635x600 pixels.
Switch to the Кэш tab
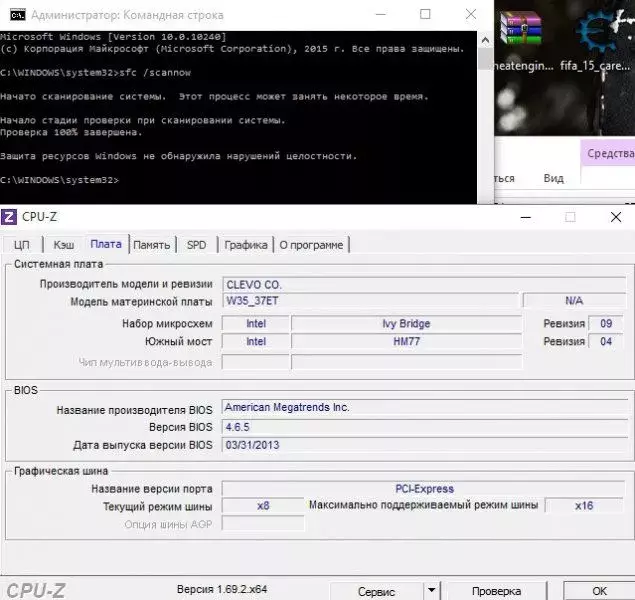click(x=64, y=245)
